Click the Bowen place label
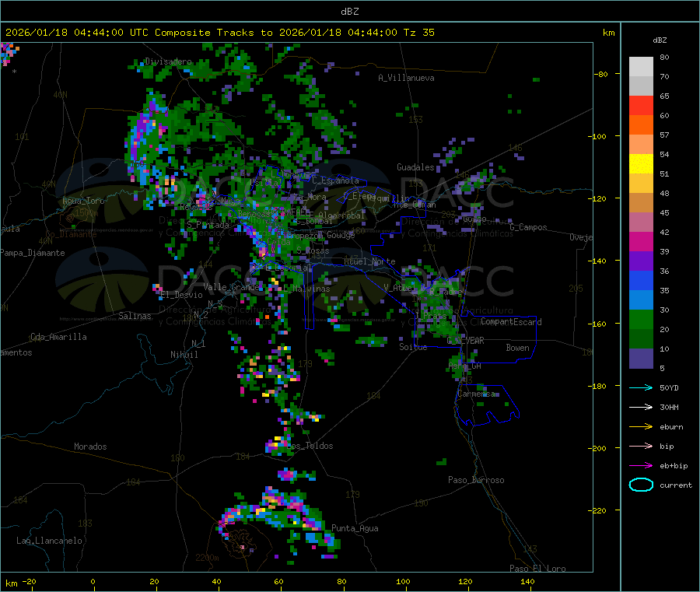 [518, 348]
